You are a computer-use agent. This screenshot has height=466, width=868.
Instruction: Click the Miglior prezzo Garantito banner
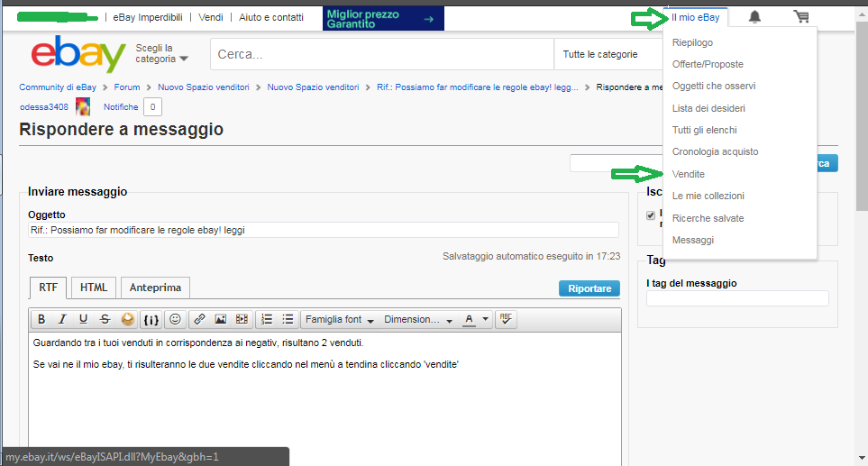point(383,18)
